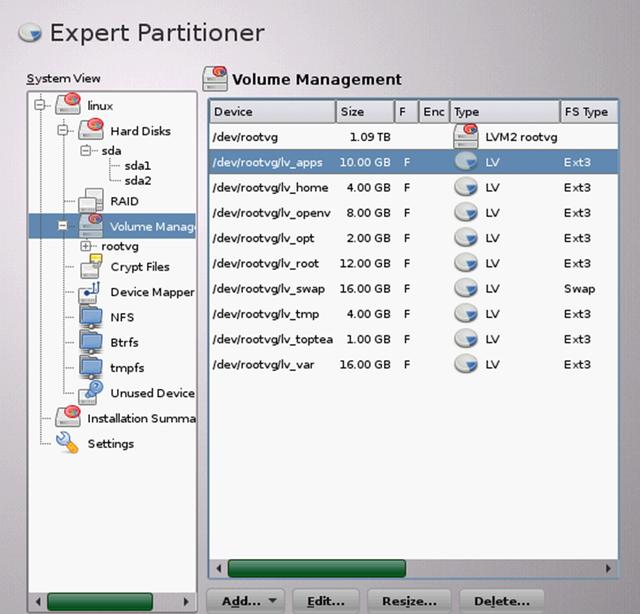Screen dimensions: 640x614
Task: Sort table by F column header
Action: (407, 111)
